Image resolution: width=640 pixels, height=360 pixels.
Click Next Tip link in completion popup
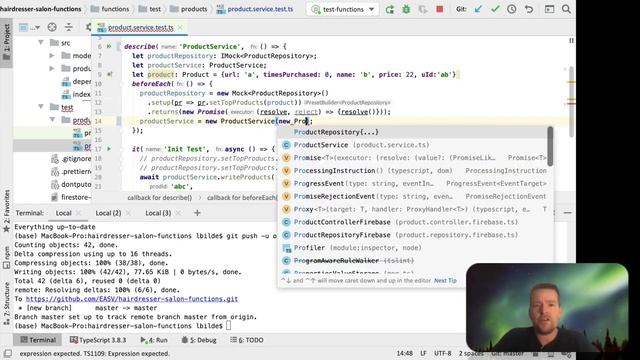[x=445, y=280]
